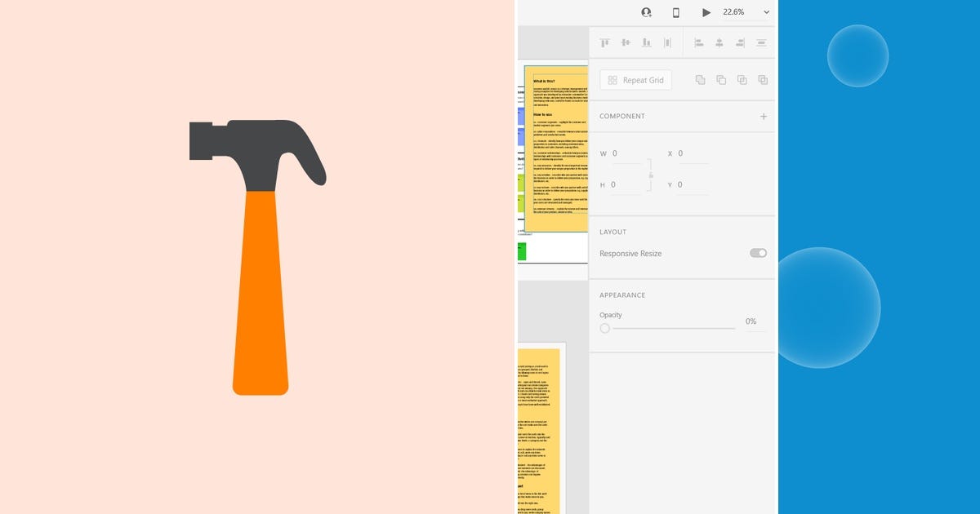Viewport: 980px width, 514px height.
Task: Click the Repeat Grid button
Action: [635, 79]
